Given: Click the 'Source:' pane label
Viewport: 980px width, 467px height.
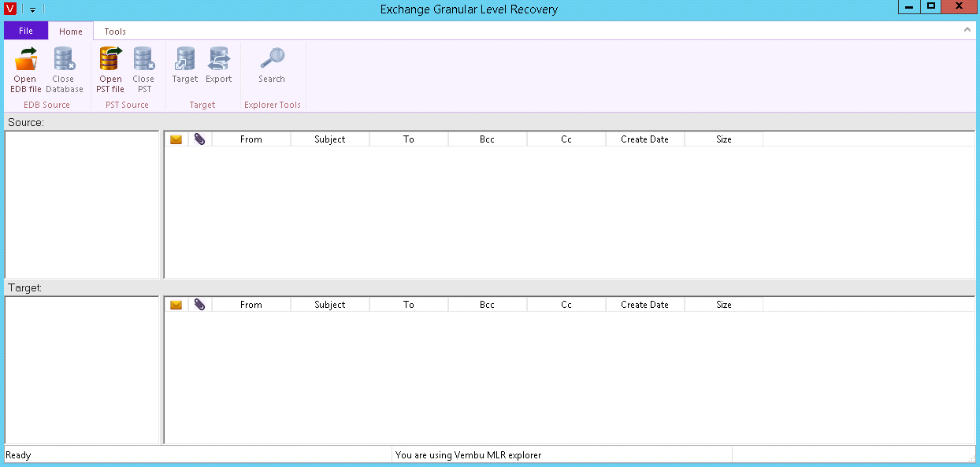Looking at the screenshot, I should [x=26, y=122].
